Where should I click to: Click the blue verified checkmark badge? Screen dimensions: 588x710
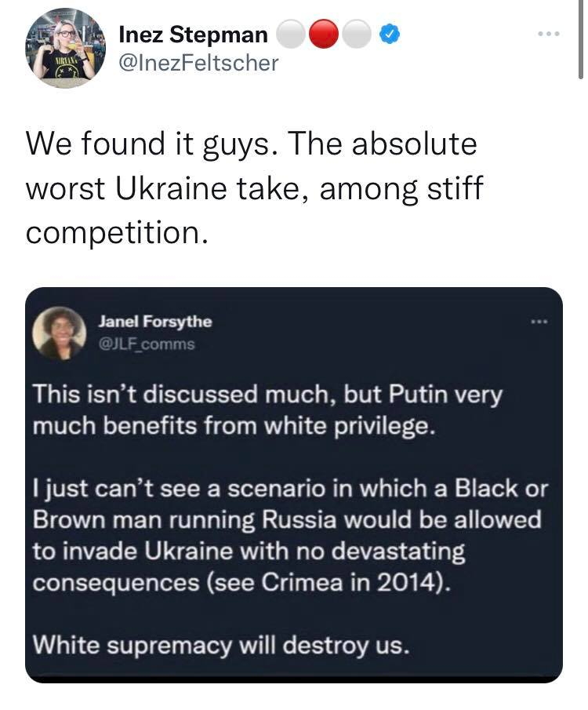(389, 35)
